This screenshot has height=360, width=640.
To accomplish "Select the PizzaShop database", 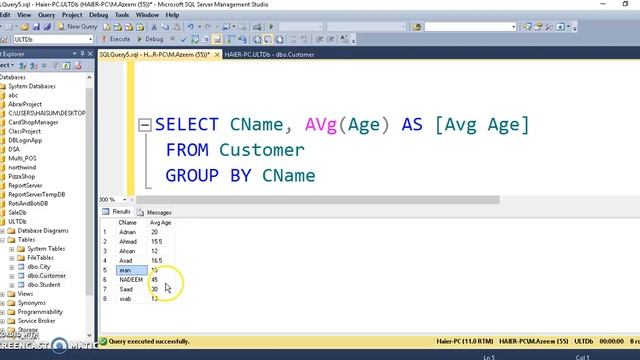I will 22,176.
